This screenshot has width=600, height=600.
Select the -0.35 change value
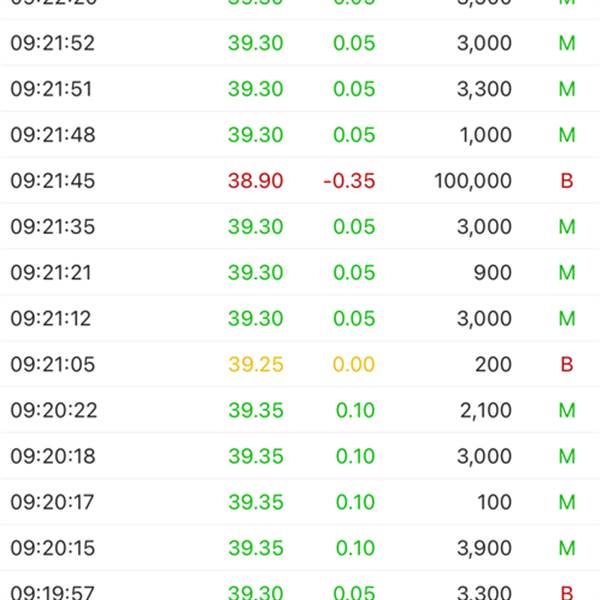tap(349, 181)
